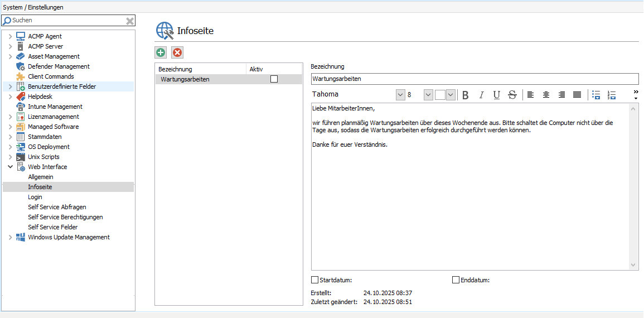This screenshot has width=644, height=318.
Task: Delete the selected info page entry
Action: (x=177, y=52)
